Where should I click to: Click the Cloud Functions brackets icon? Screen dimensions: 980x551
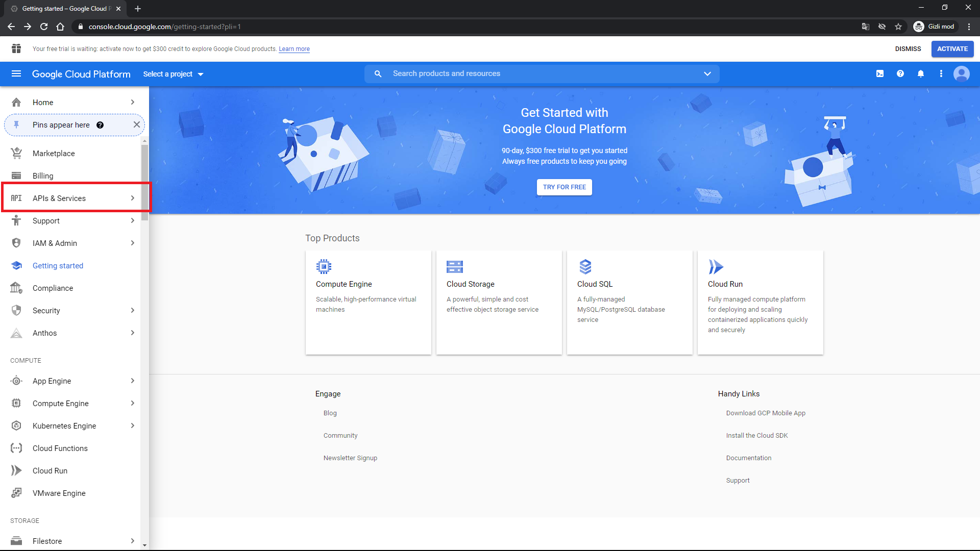pos(16,448)
